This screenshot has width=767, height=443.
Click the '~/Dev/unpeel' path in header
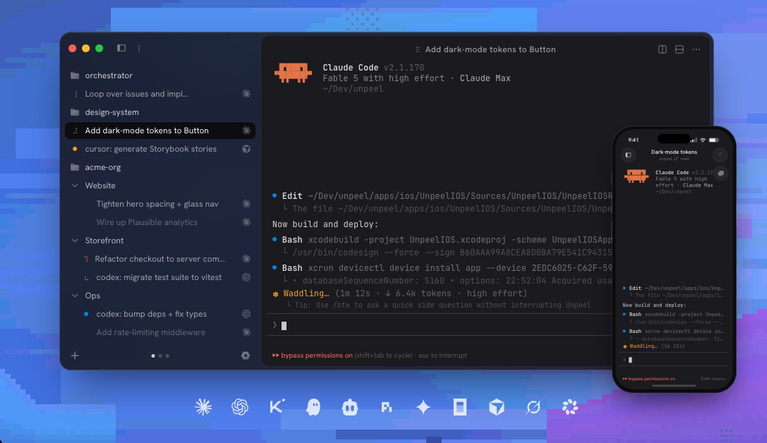tap(353, 89)
